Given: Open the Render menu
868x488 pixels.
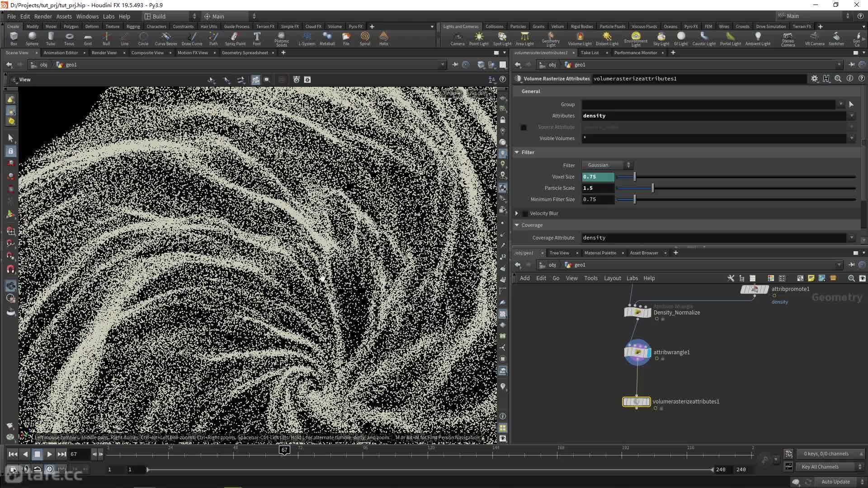Looking at the screenshot, I should click(x=43, y=16).
